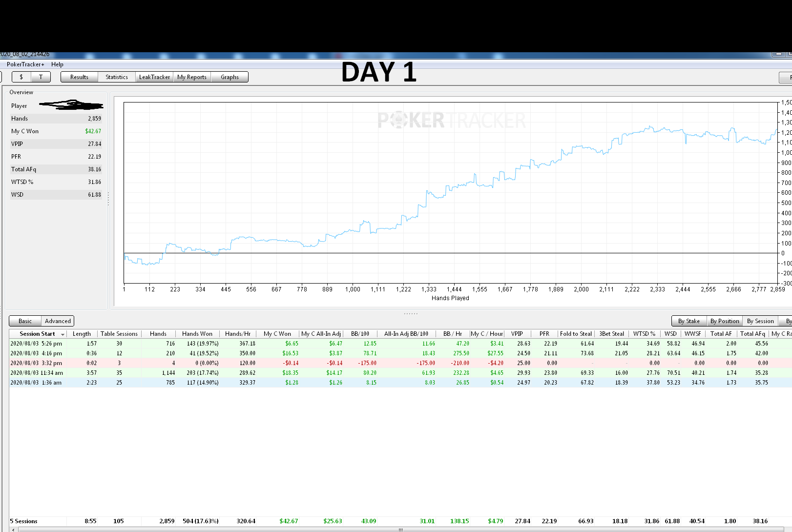Sort by My C All-In Adj column

(x=321, y=334)
